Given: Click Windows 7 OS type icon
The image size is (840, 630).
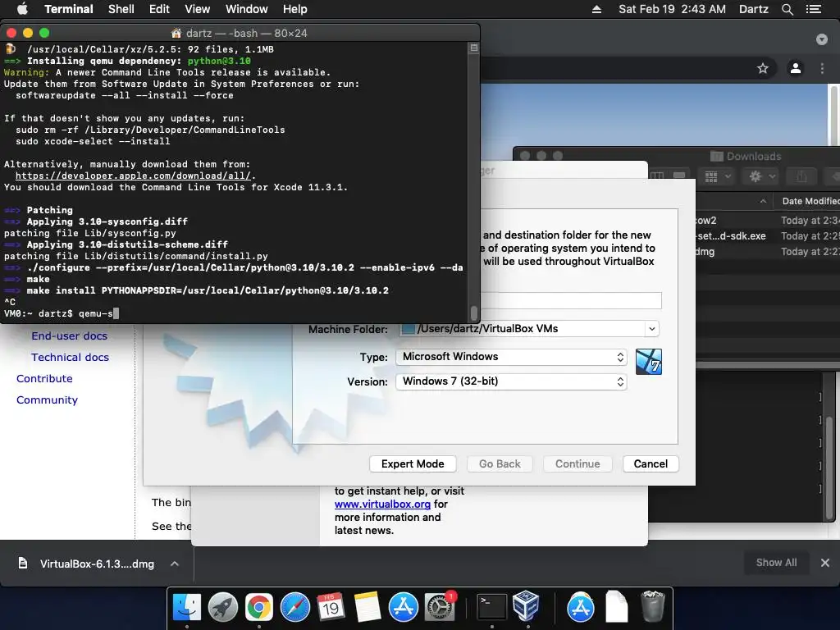Looking at the screenshot, I should 649,362.
